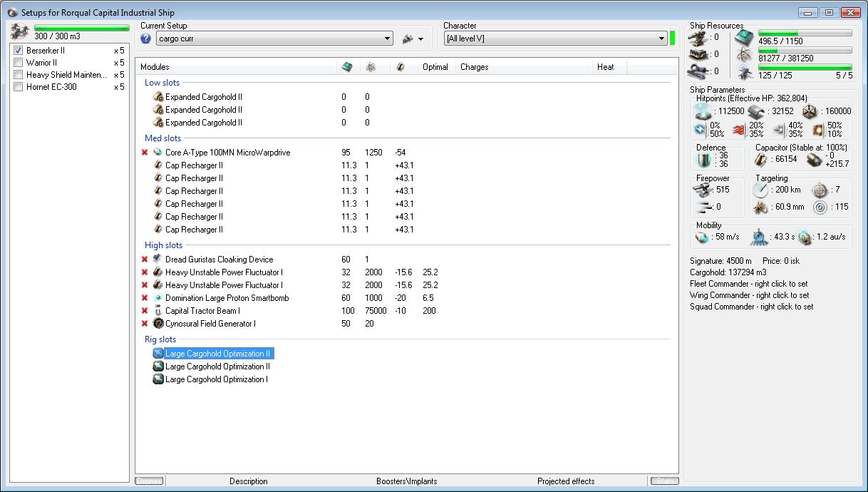Click the Wing Commander line
Image resolution: width=868 pixels, height=492 pixels.
coord(750,295)
